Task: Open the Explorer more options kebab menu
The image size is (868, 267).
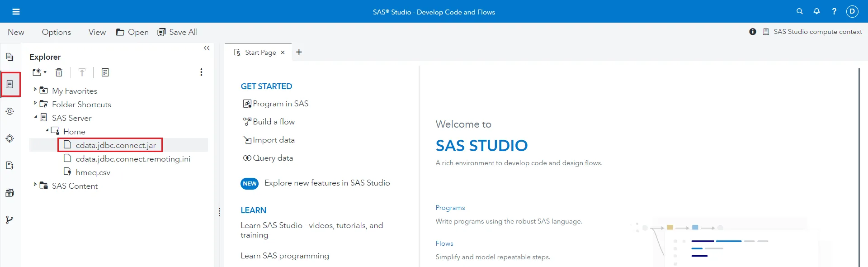Action: tap(201, 72)
